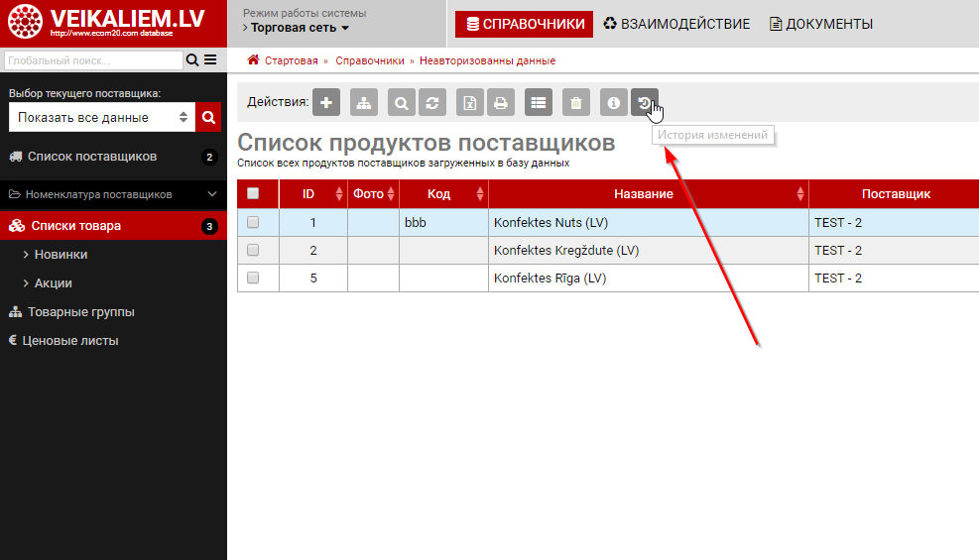The height and width of the screenshot is (560, 979).
Task: Click the trash delete icon
Action: (576, 102)
